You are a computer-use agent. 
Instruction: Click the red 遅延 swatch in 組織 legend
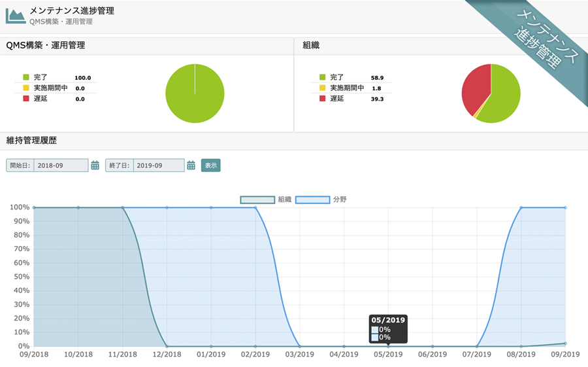coord(323,99)
